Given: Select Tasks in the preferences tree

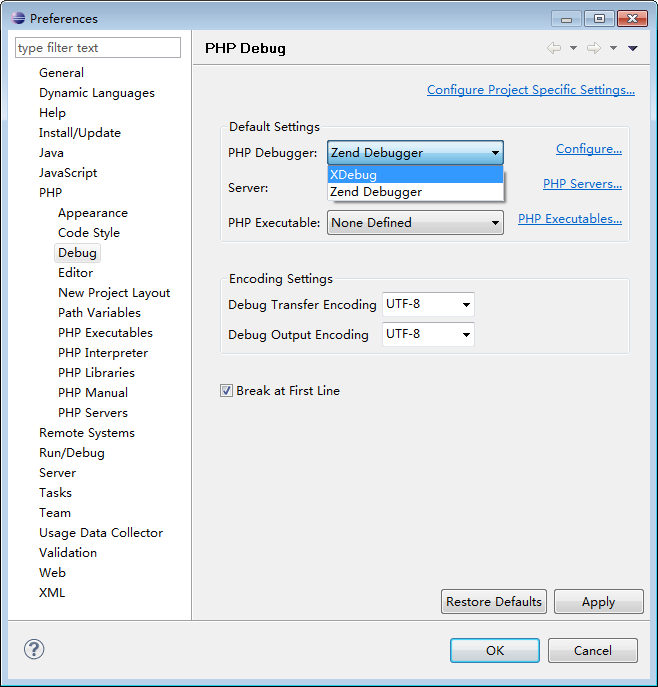Looking at the screenshot, I should click(55, 492).
